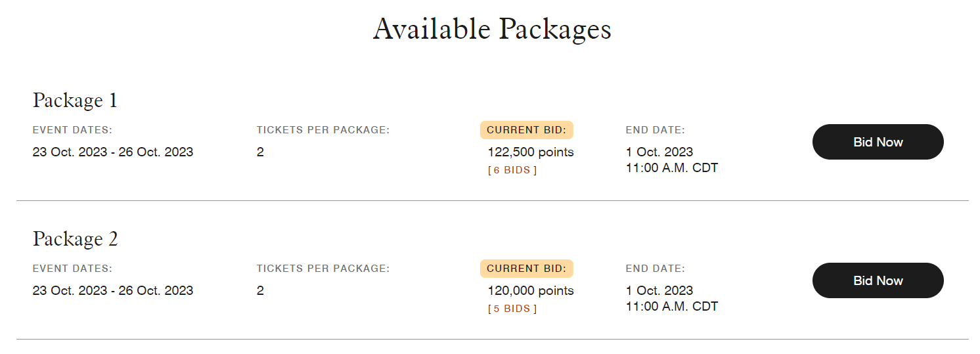Click the 120,000 points bid amount

[x=531, y=291]
